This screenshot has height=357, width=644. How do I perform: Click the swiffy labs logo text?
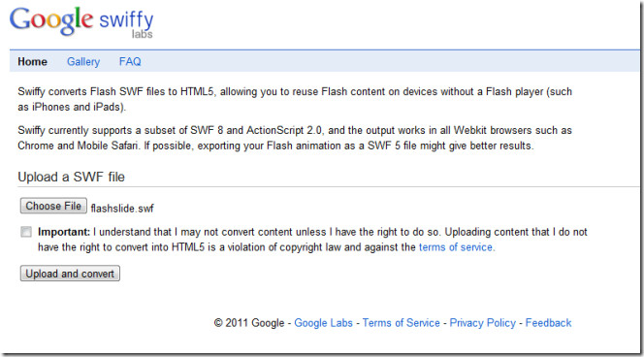126,23
